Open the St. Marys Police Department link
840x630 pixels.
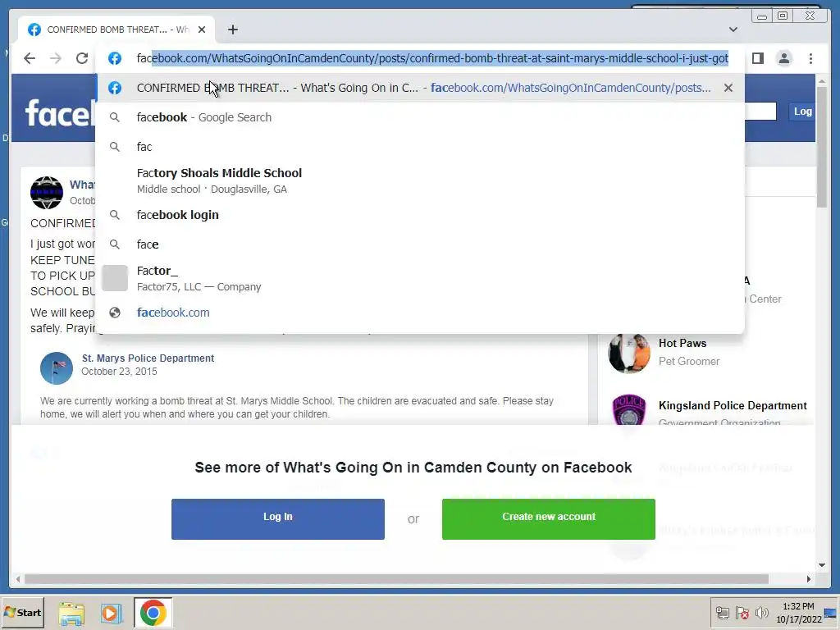point(148,358)
